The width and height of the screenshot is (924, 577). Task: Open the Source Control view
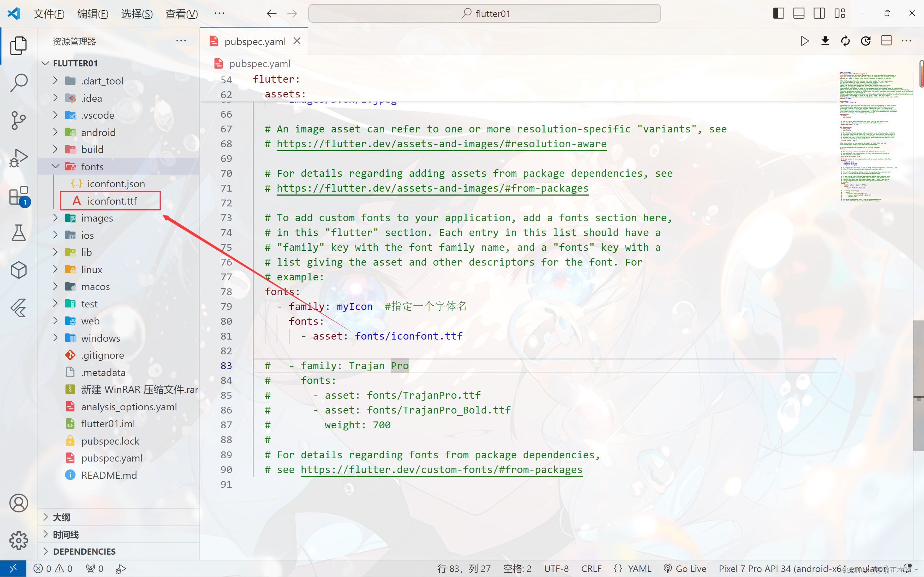pyautogui.click(x=18, y=120)
